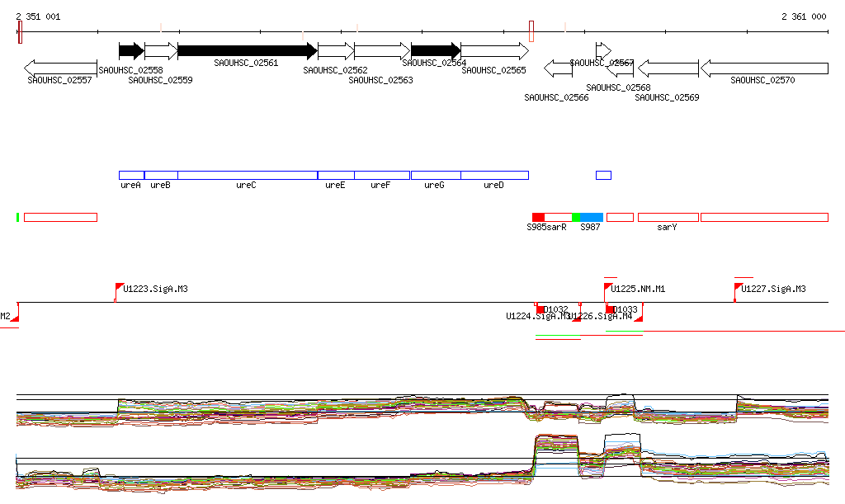Click the sarY red outlined segment
This screenshot has height=504, width=845.
668,217
